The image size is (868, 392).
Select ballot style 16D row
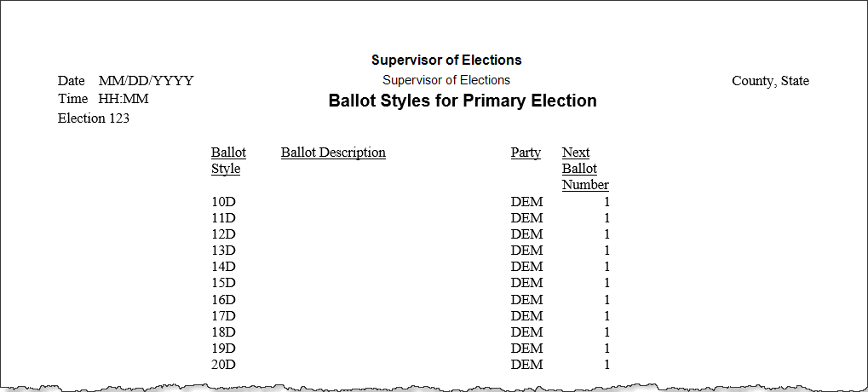tap(411, 299)
